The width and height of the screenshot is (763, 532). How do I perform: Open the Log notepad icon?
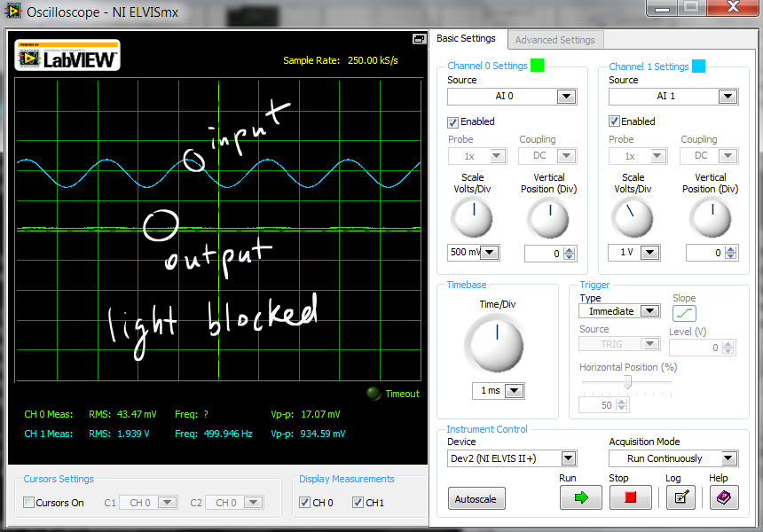point(680,497)
